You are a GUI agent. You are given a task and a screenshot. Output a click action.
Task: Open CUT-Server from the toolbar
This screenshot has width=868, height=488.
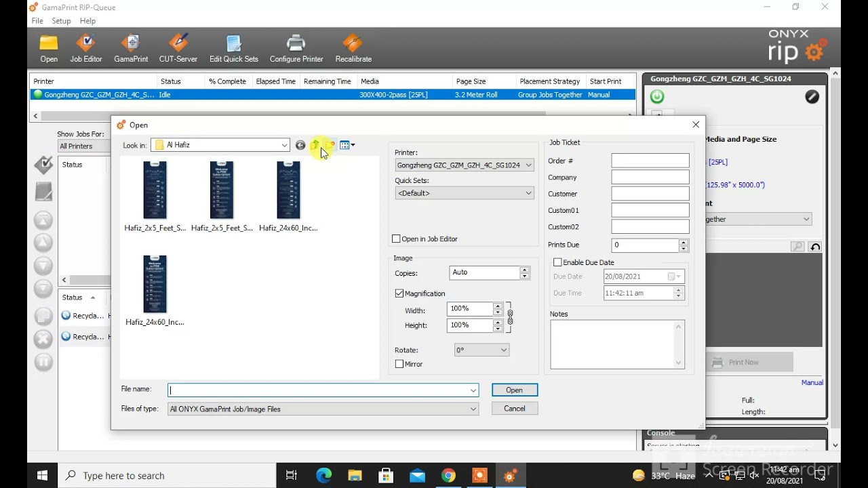coord(178,48)
